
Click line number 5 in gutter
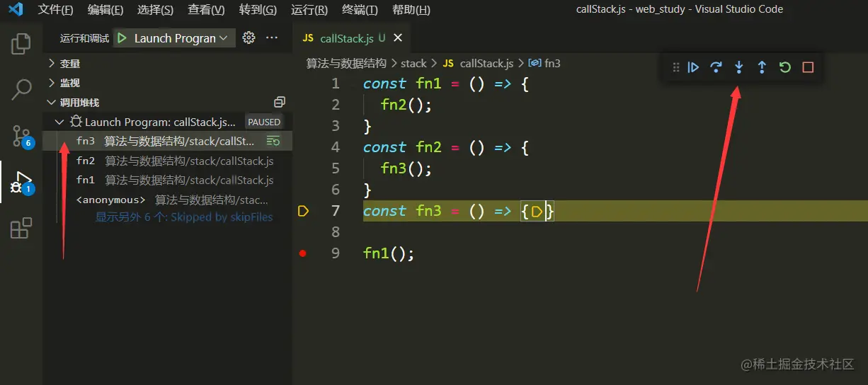336,168
